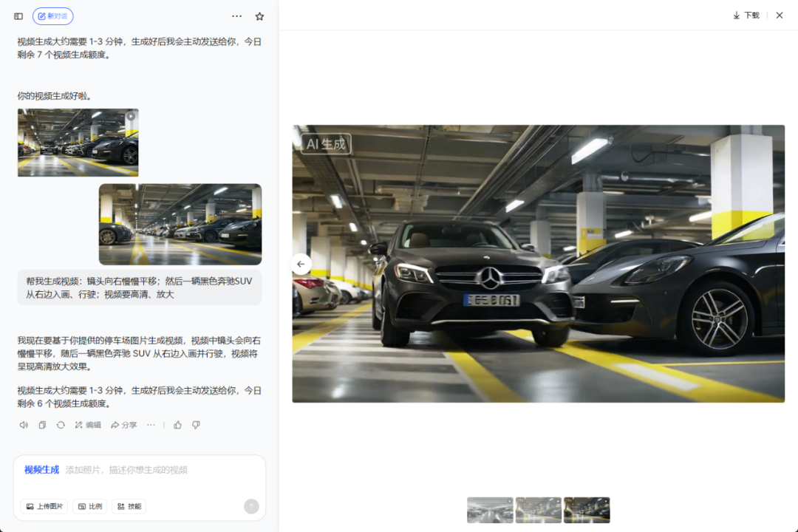The image size is (798, 532).
Task: Click 编辑 to edit the message
Action: pos(88,425)
